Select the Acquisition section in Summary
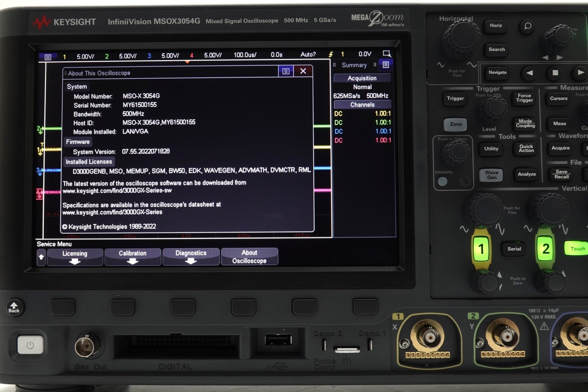 click(x=362, y=78)
